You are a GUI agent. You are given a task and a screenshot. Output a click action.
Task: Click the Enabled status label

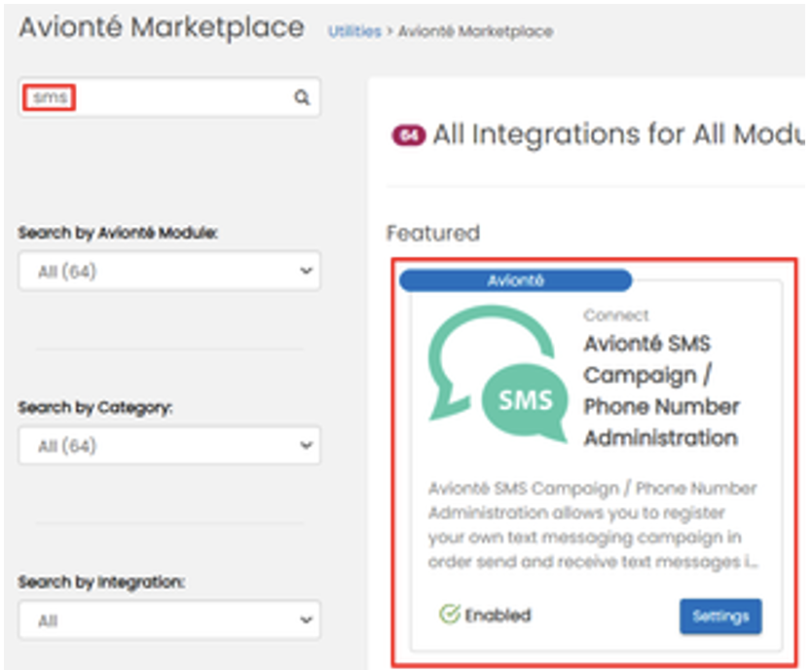pos(498,615)
